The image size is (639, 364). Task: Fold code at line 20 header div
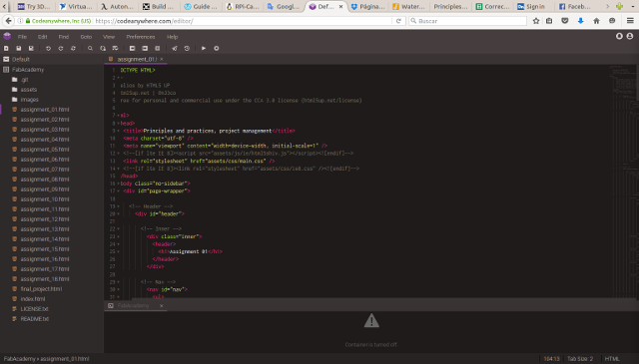(x=118, y=213)
